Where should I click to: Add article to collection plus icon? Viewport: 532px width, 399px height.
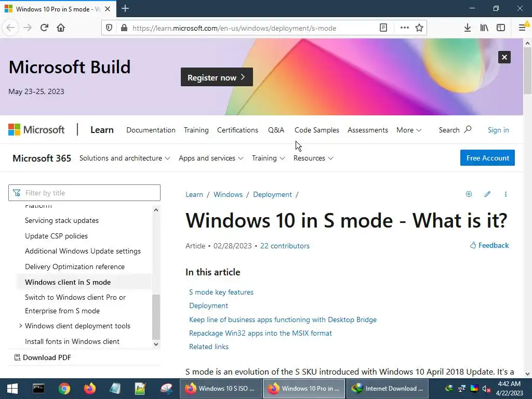click(x=469, y=194)
